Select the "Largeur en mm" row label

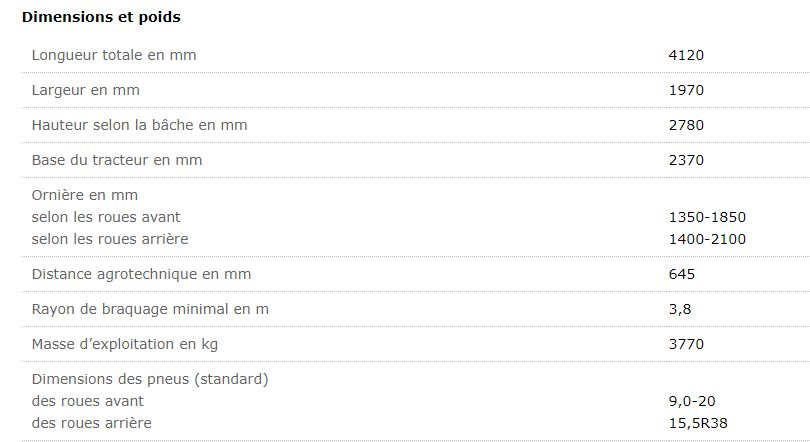[x=85, y=90]
